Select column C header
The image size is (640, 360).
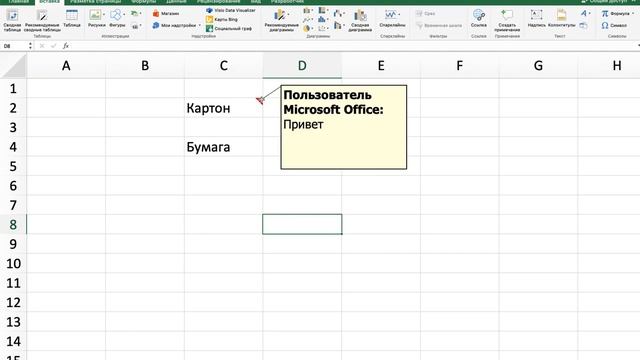[x=223, y=66]
